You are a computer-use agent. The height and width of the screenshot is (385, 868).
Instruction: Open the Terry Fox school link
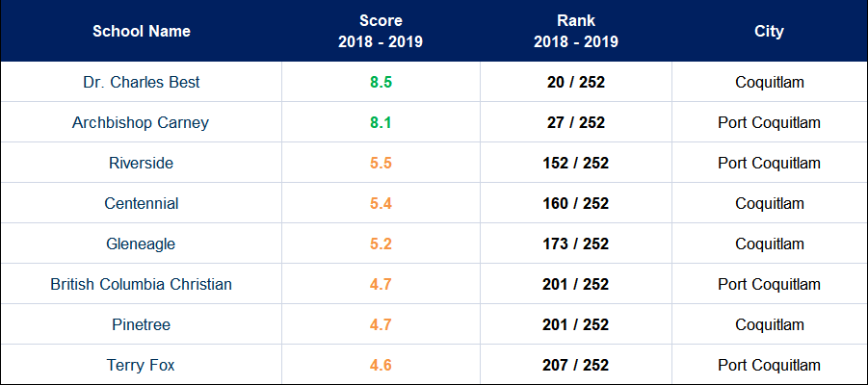click(x=142, y=365)
